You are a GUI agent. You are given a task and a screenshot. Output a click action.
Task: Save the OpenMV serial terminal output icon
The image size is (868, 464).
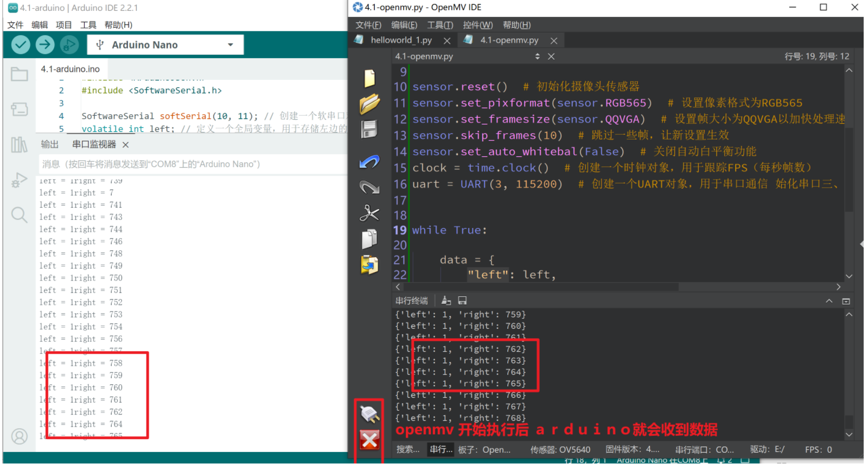click(x=462, y=300)
